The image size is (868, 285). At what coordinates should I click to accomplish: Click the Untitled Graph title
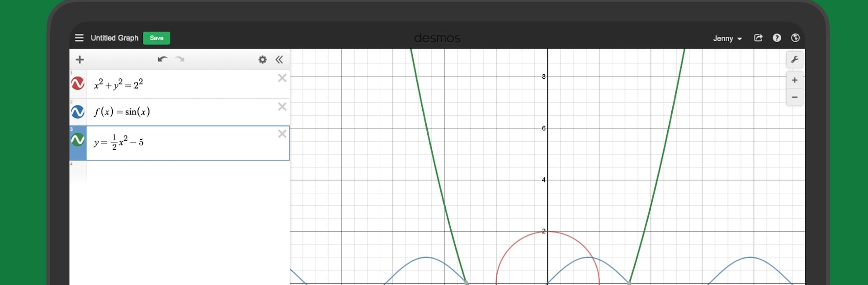(114, 38)
